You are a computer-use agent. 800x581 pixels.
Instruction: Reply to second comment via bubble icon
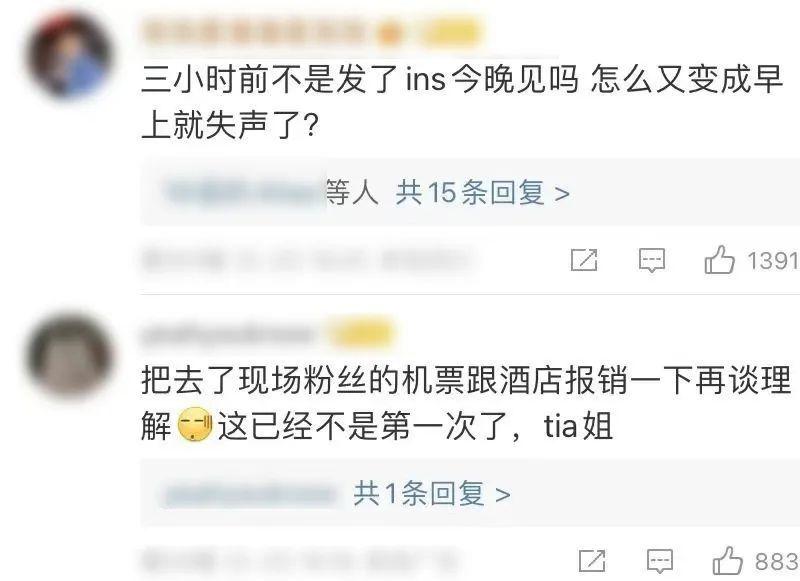tap(660, 561)
